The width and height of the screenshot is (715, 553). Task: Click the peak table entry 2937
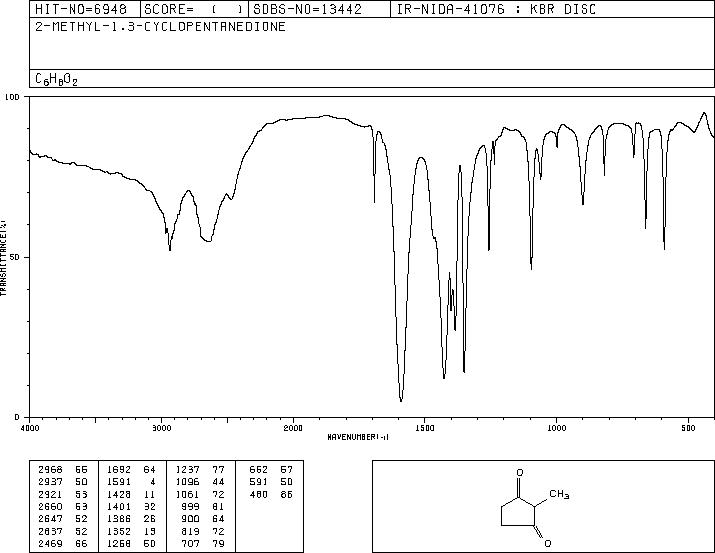coord(50,481)
